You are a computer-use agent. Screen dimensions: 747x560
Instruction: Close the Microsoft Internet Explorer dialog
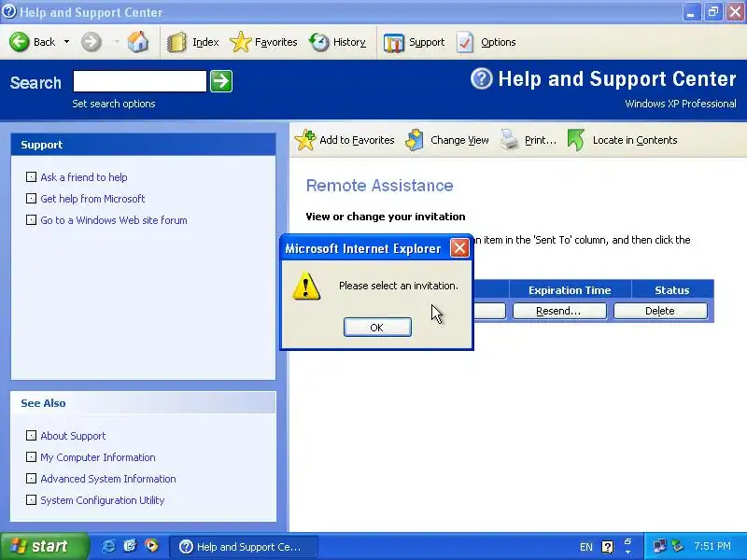(x=459, y=248)
